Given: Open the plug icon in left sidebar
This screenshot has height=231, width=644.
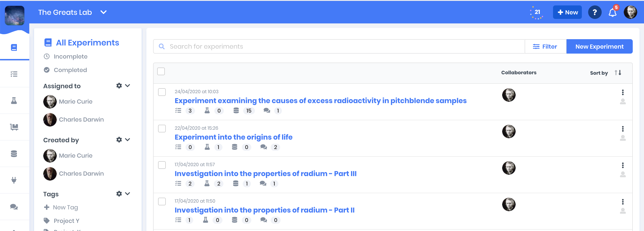Looking at the screenshot, I should [14, 180].
